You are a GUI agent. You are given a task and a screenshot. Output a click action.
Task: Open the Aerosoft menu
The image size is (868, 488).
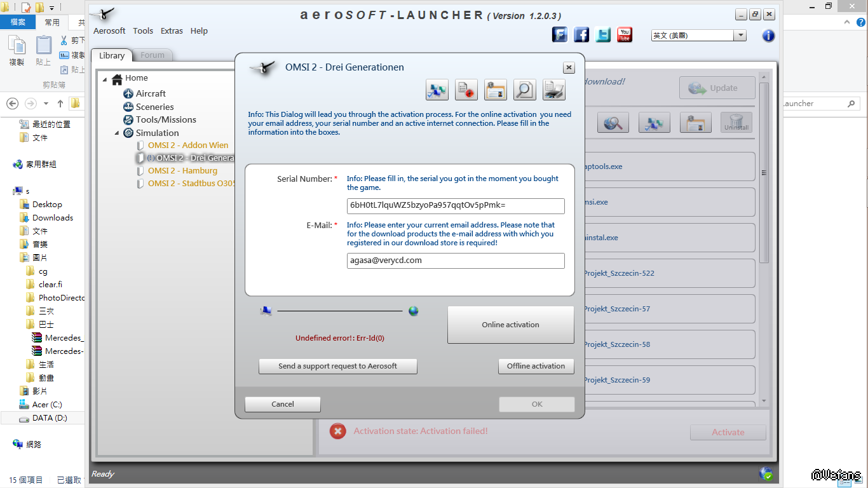(x=109, y=30)
